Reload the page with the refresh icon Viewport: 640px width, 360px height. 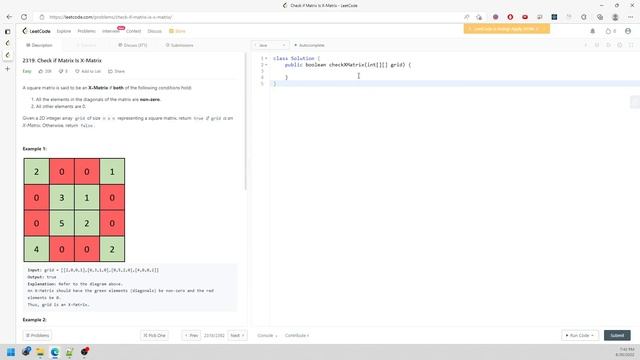coord(24,17)
